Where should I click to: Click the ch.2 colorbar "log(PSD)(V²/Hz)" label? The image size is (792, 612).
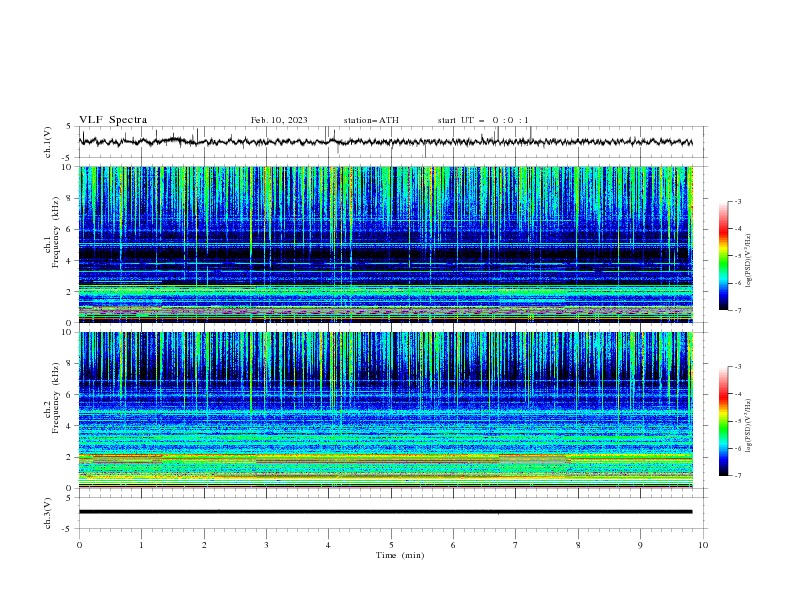748,426
